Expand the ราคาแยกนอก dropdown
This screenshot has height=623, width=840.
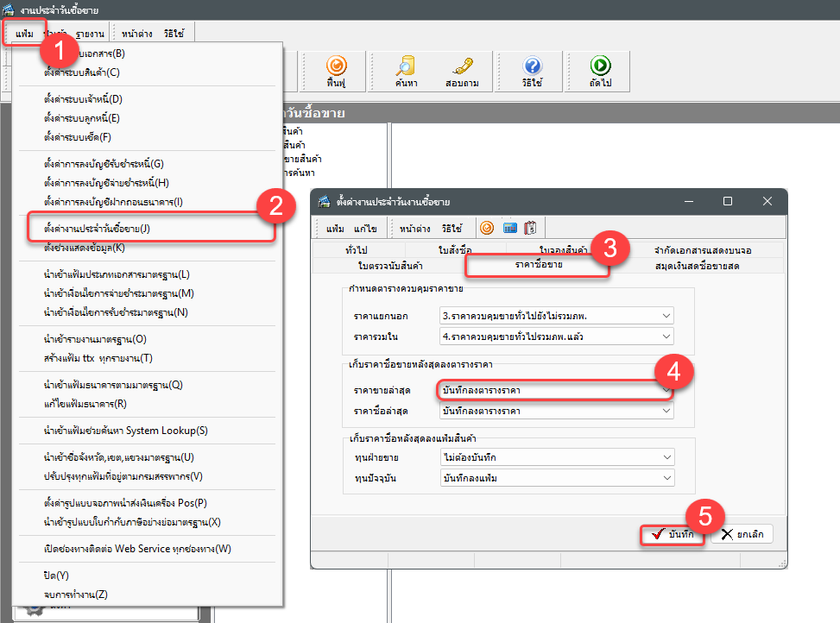click(666, 316)
